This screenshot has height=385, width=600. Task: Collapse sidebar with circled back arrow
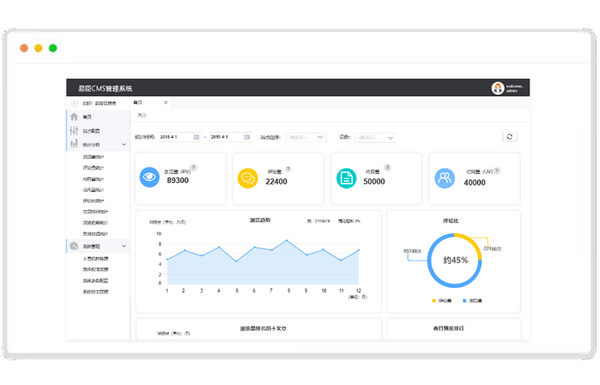(x=75, y=103)
